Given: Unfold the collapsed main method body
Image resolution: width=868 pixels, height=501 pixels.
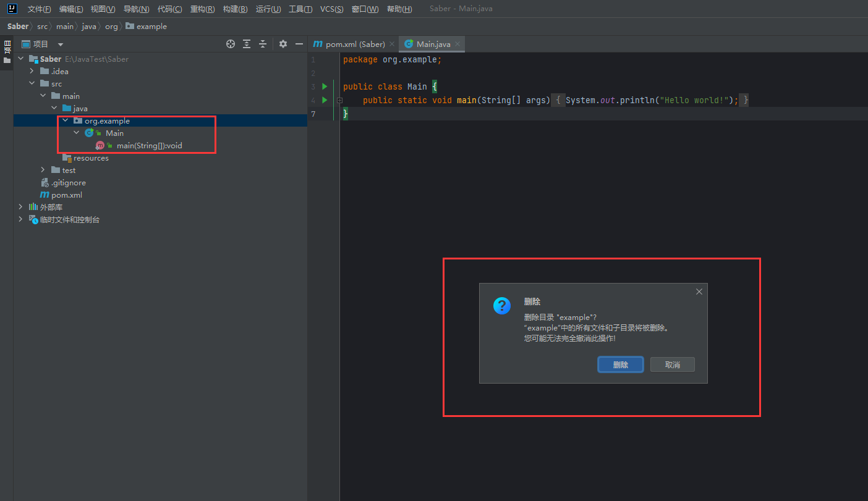Looking at the screenshot, I should (x=339, y=100).
